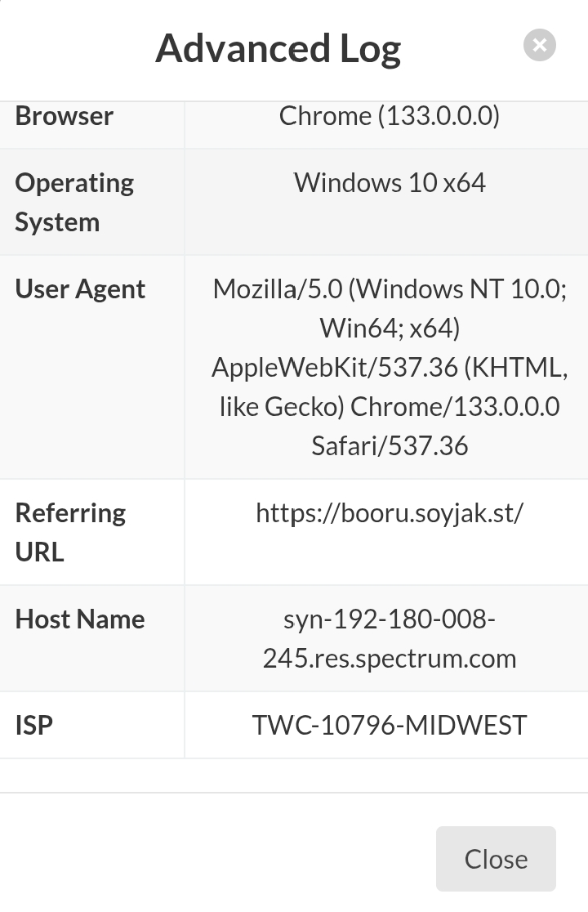
Task: Click the Safari/537.36 text
Action: coord(390,446)
